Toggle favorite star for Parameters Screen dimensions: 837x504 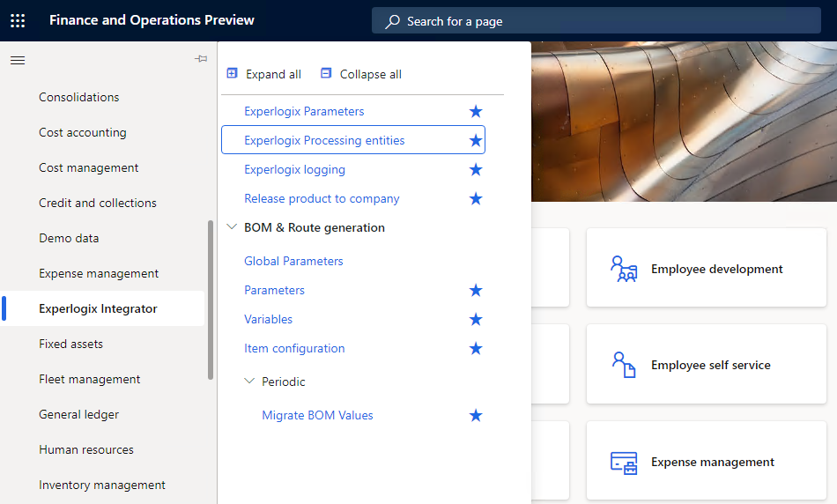476,291
